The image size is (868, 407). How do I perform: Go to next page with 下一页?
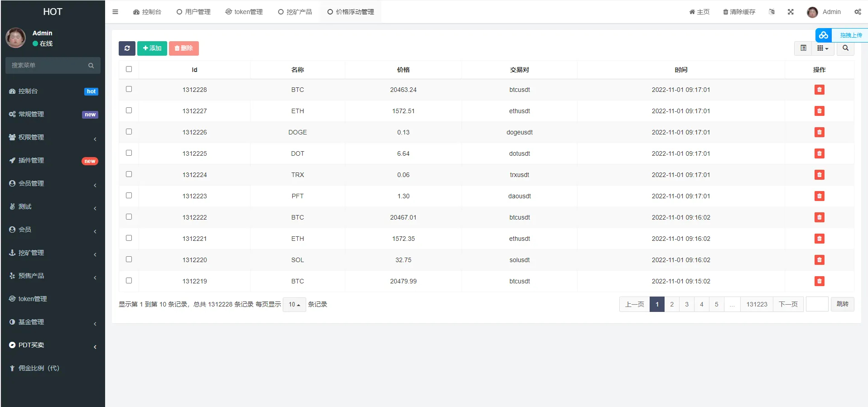coord(788,304)
